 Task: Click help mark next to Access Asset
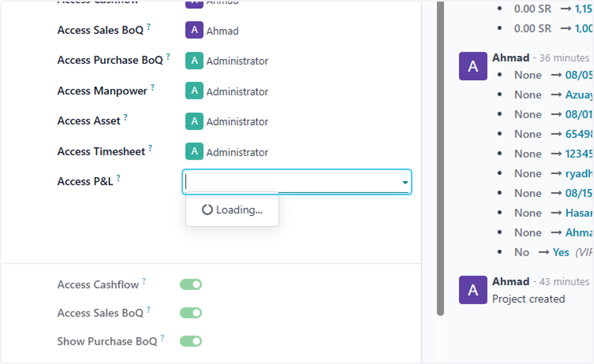125,118
